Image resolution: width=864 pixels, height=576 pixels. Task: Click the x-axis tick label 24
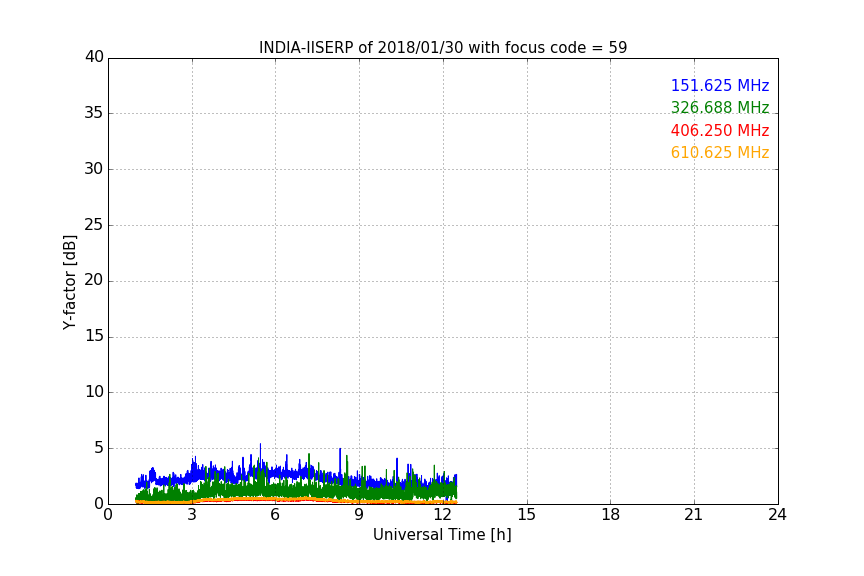tap(777, 515)
